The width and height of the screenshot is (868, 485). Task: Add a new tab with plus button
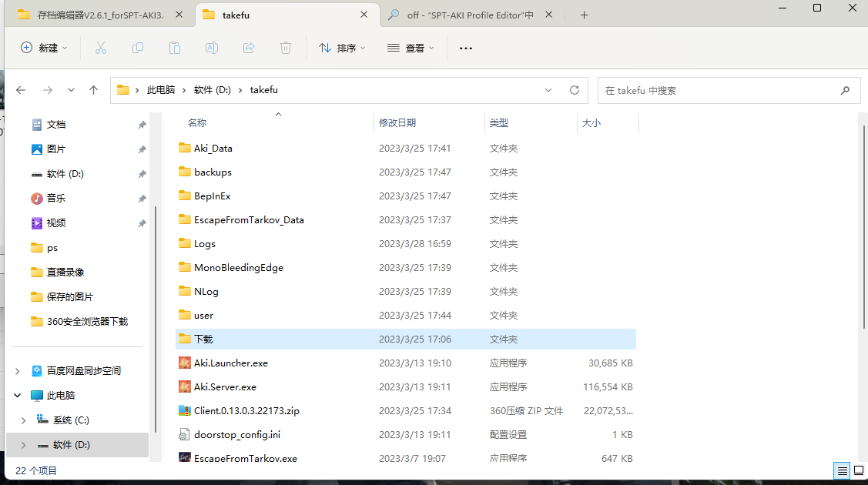584,15
